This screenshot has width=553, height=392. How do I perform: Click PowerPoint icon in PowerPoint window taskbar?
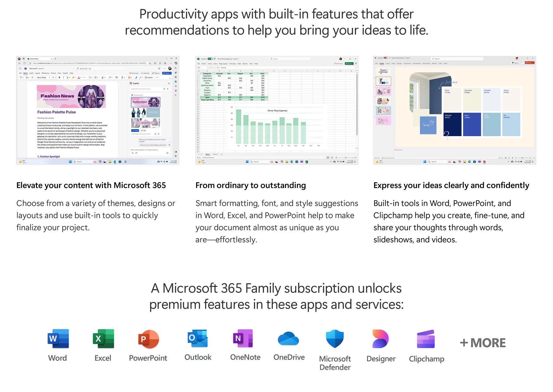click(484, 162)
